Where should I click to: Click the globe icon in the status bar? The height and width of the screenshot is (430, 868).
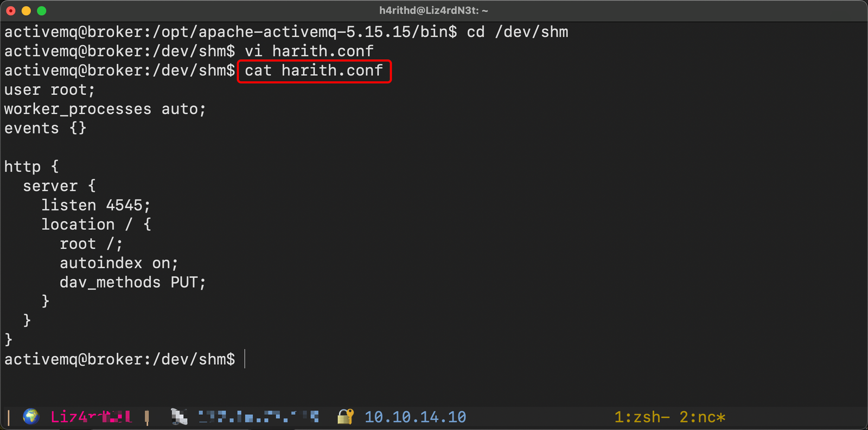[x=31, y=416]
